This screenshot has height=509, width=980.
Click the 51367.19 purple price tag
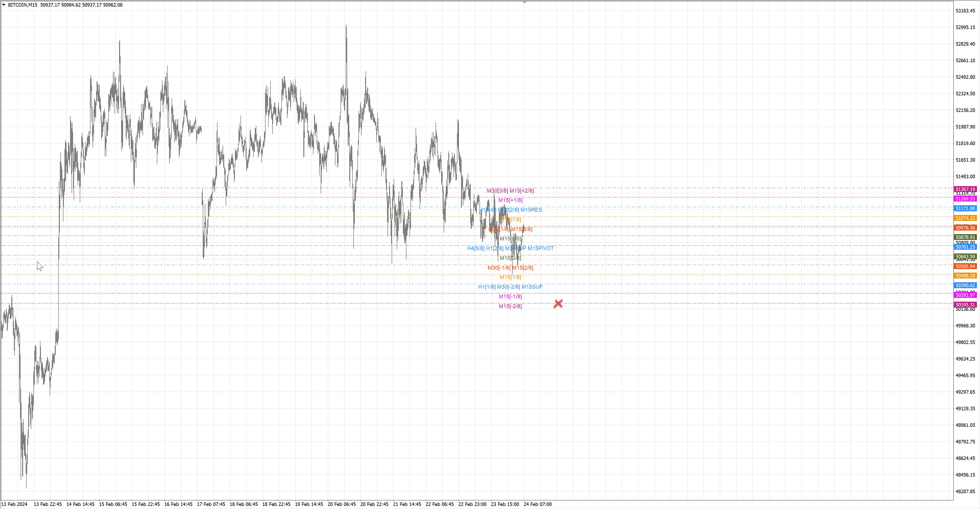[965, 189]
